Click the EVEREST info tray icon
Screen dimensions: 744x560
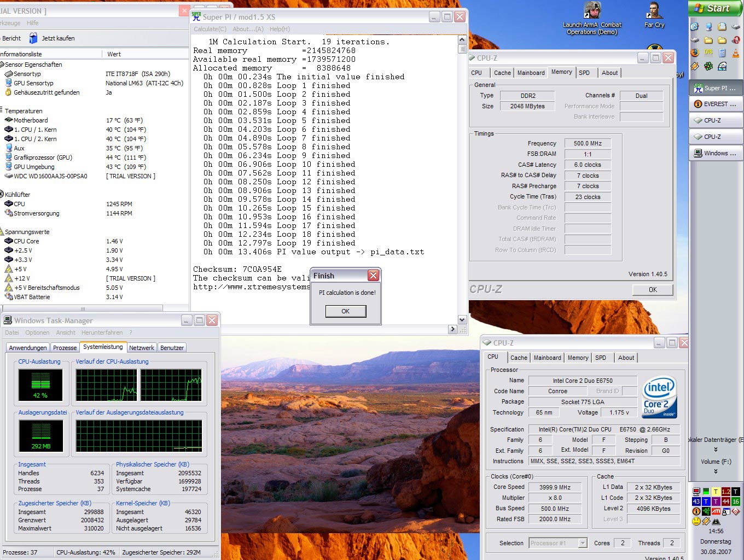point(696,511)
